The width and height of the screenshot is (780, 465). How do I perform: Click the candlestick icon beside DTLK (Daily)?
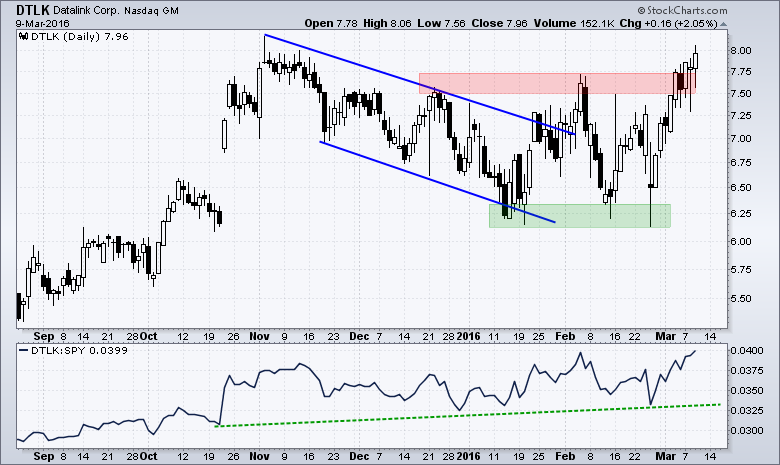coord(23,36)
